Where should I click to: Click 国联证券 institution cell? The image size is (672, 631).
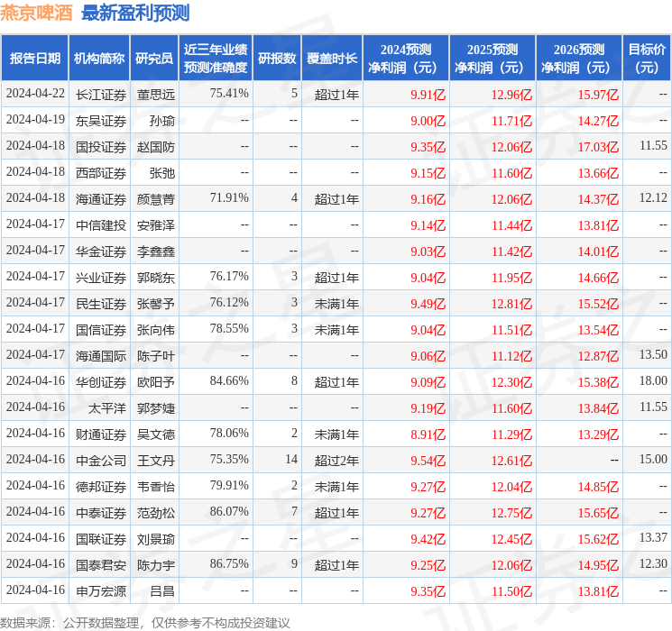(101, 538)
